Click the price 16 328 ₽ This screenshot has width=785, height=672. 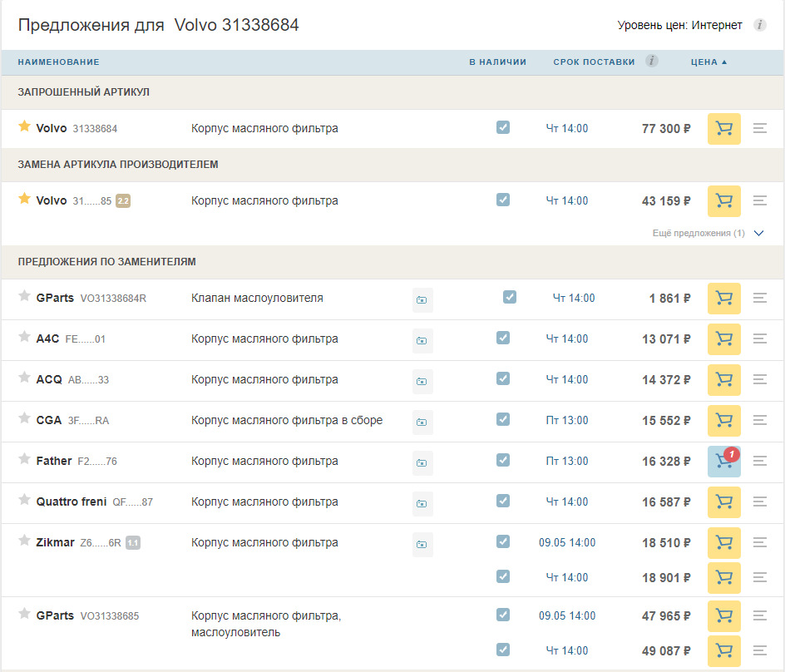coord(666,462)
